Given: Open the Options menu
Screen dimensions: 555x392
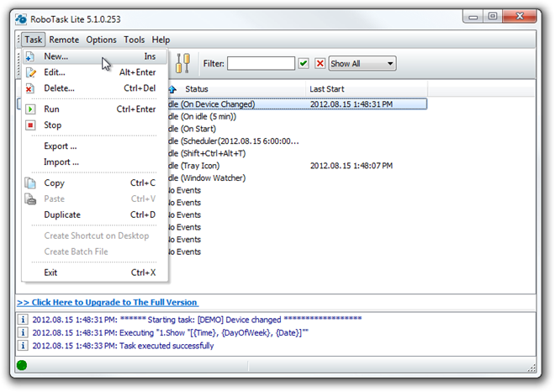Looking at the screenshot, I should pyautogui.click(x=101, y=40).
